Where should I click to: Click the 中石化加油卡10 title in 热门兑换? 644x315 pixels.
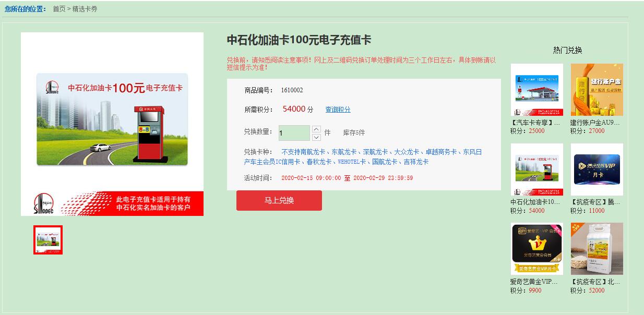535,202
